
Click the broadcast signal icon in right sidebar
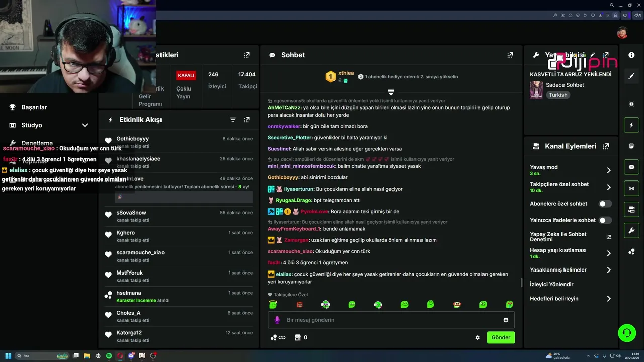click(x=631, y=189)
